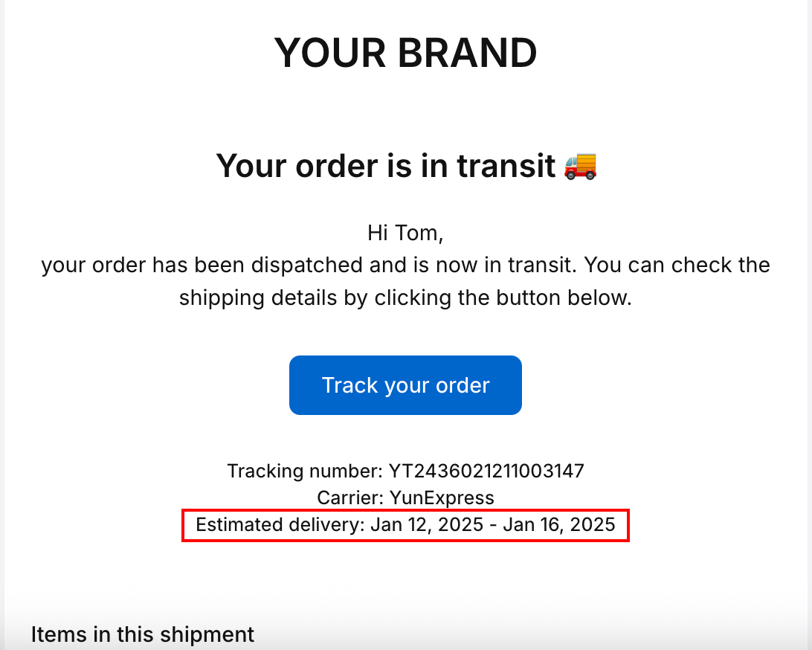Click 'clicking the button below' text

point(503,297)
